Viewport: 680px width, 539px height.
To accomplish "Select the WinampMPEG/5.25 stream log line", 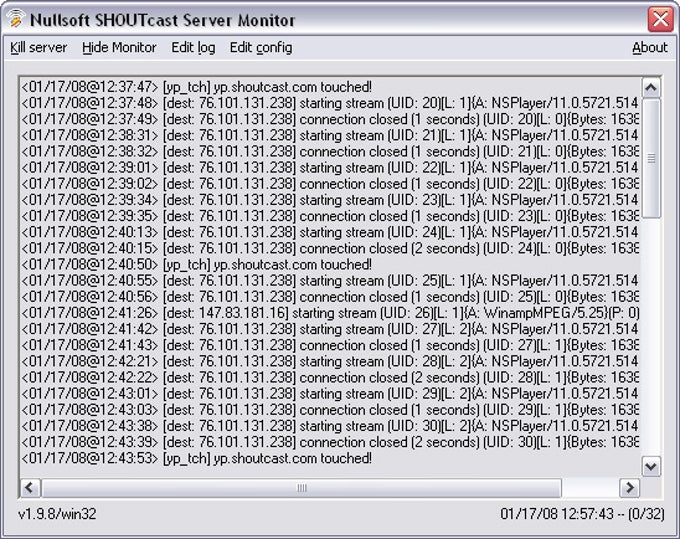I will 330,313.
